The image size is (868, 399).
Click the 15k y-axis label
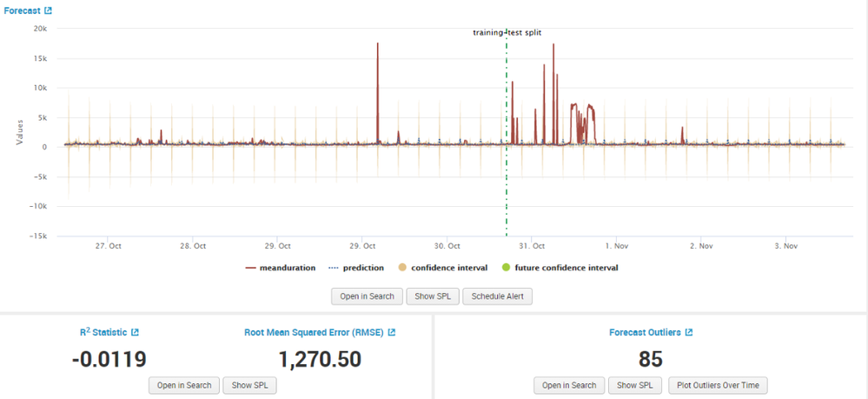(42, 58)
